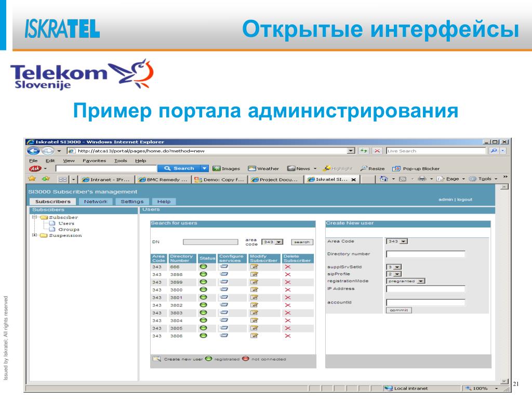This screenshot has height=399, width=532.
Task: Stop loading with the red X icon
Action: coord(377,151)
